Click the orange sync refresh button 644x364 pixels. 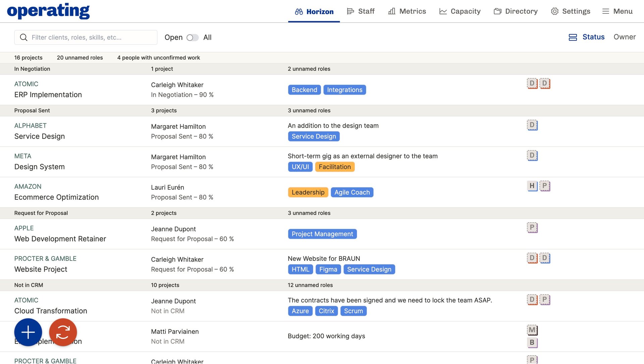(63, 332)
